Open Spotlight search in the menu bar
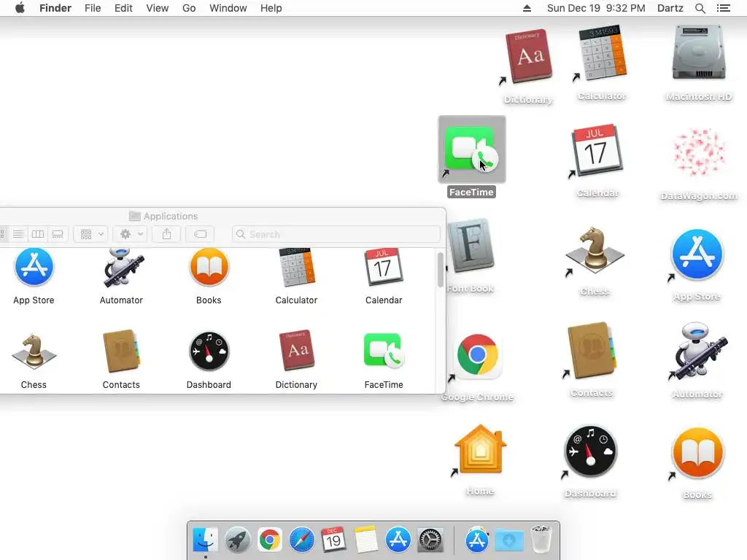Screen dimensions: 747x560 tap(700, 8)
